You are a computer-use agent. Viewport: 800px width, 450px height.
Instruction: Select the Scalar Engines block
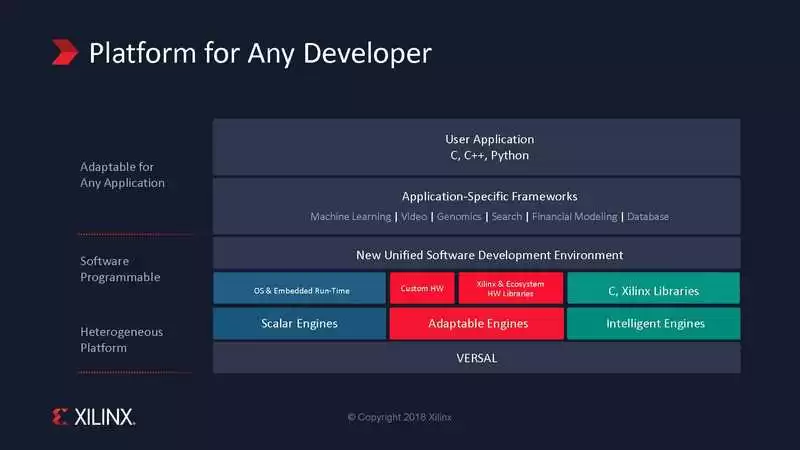(x=299, y=324)
